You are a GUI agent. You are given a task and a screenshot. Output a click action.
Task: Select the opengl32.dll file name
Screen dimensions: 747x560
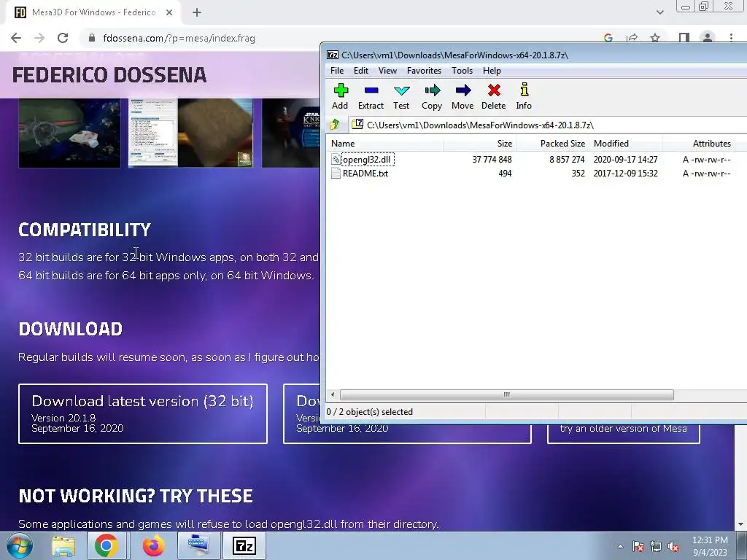click(367, 160)
